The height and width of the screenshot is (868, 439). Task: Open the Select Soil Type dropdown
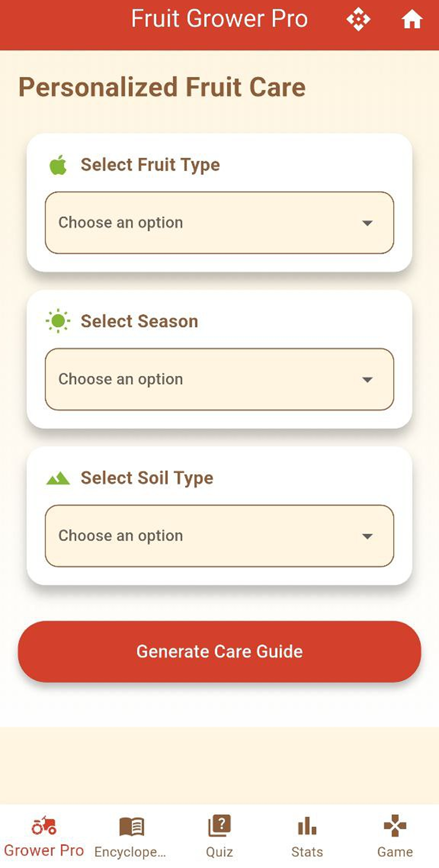tap(219, 536)
